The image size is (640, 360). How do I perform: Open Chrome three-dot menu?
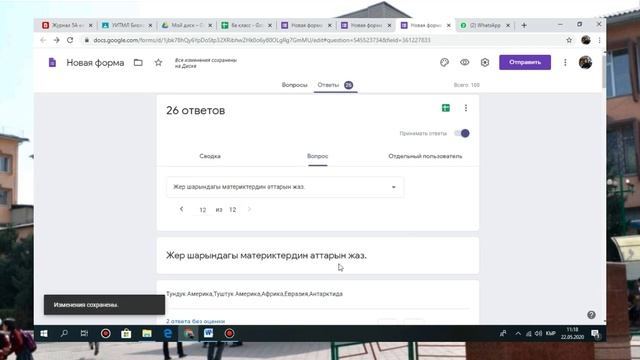click(599, 40)
